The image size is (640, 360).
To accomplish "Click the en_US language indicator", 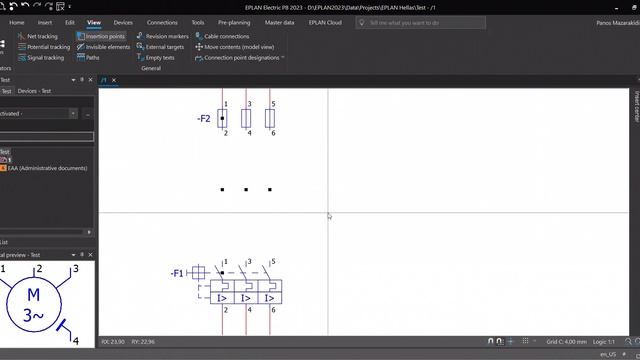I will pyautogui.click(x=608, y=354).
